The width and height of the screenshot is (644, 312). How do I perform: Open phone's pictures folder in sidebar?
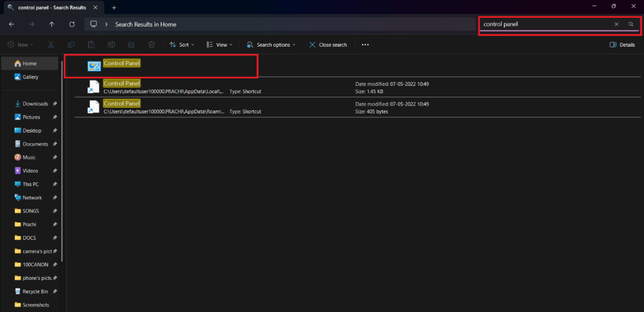pos(33,278)
